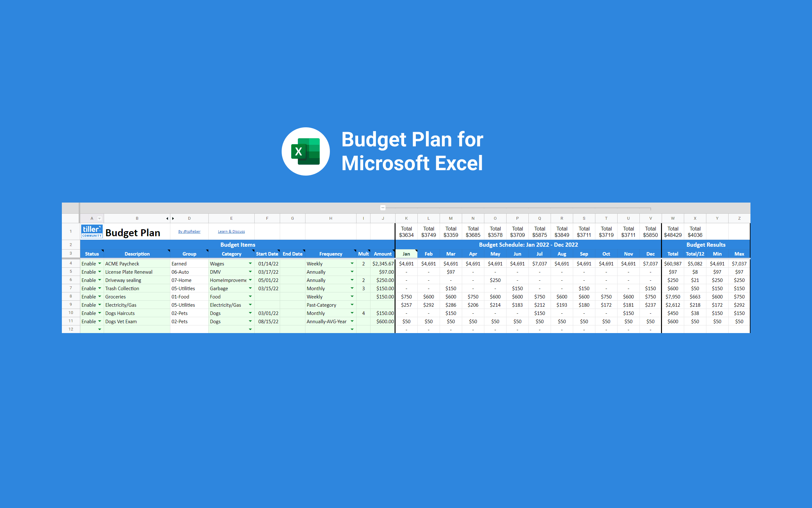Image resolution: width=812 pixels, height=508 pixels.
Task: Select the $2,345.67 amount cell
Action: tap(383, 264)
